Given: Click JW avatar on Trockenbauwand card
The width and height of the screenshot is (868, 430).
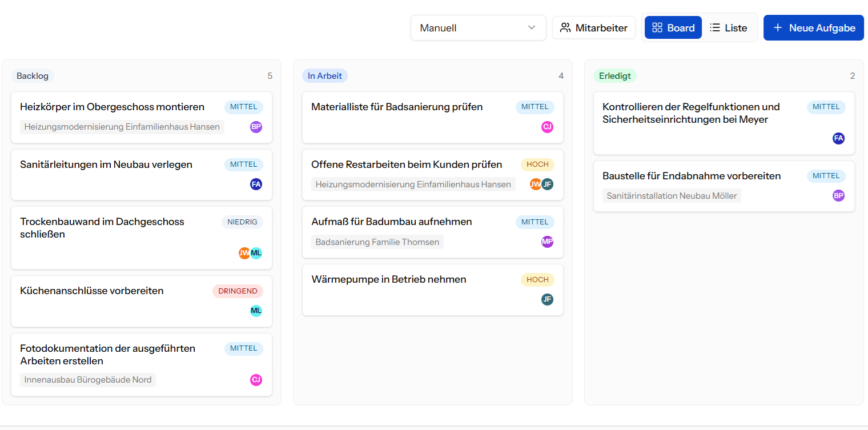Looking at the screenshot, I should point(244,253).
